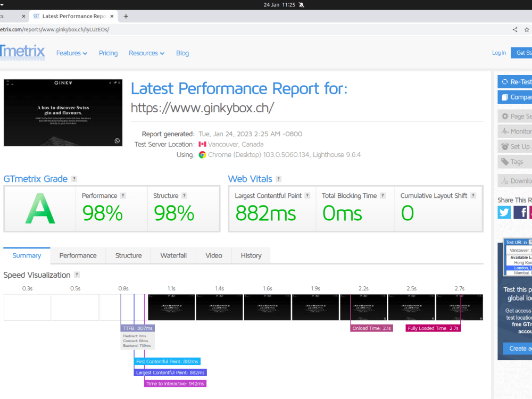Click the share icon in address bar
This screenshot has width=532, height=399.
(x=514, y=29)
